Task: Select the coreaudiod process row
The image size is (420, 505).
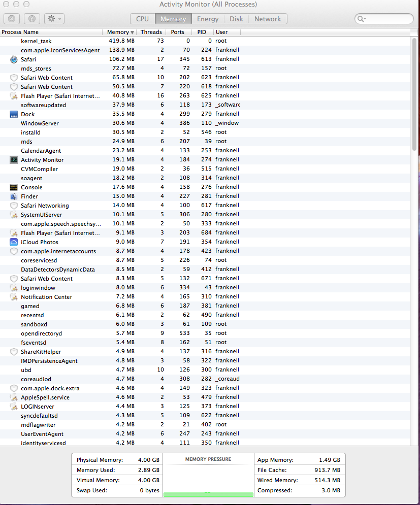Action: pyautogui.click(x=205, y=379)
